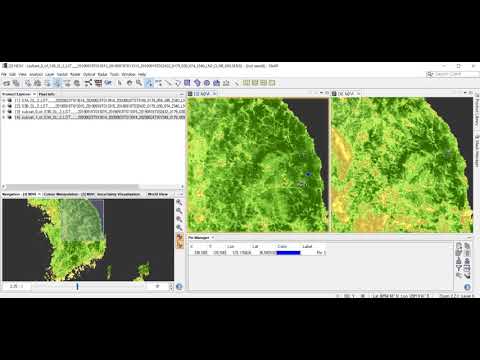Click the blue pin on left NDVI image

308,174
